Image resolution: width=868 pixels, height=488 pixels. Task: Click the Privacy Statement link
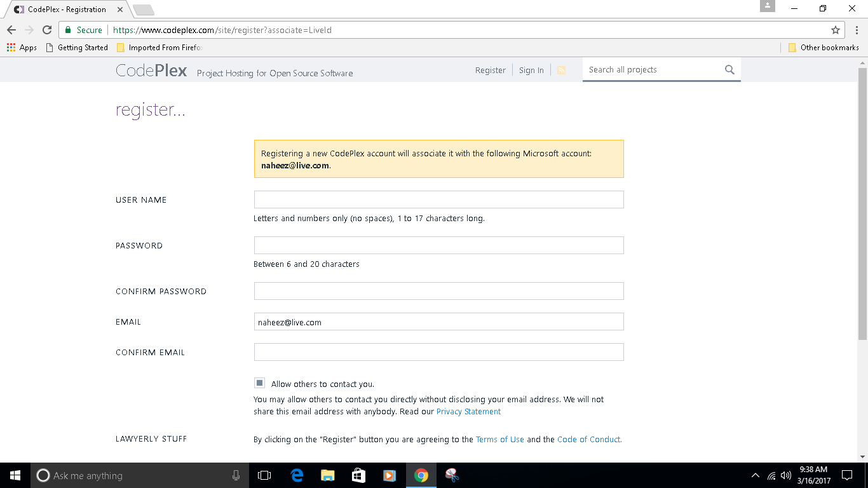[x=468, y=411]
